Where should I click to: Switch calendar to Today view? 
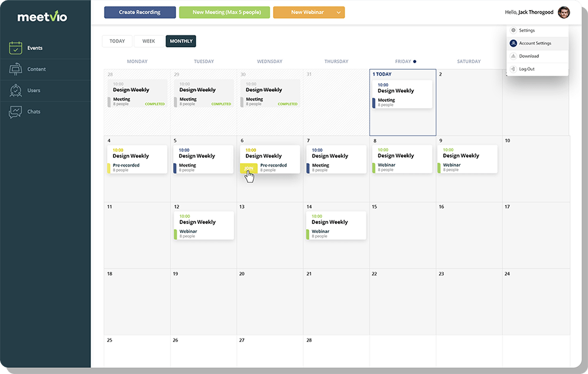point(117,41)
